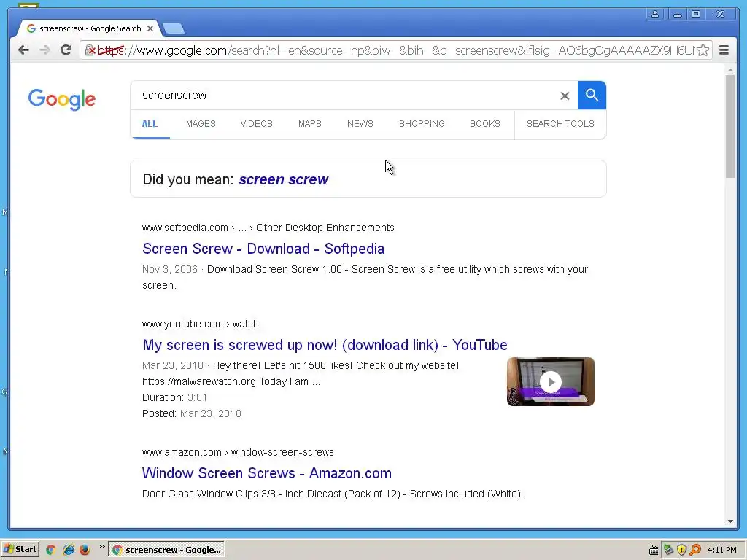Click the www.amazon.com breadcrumb text
The image size is (747, 560).
(238, 452)
